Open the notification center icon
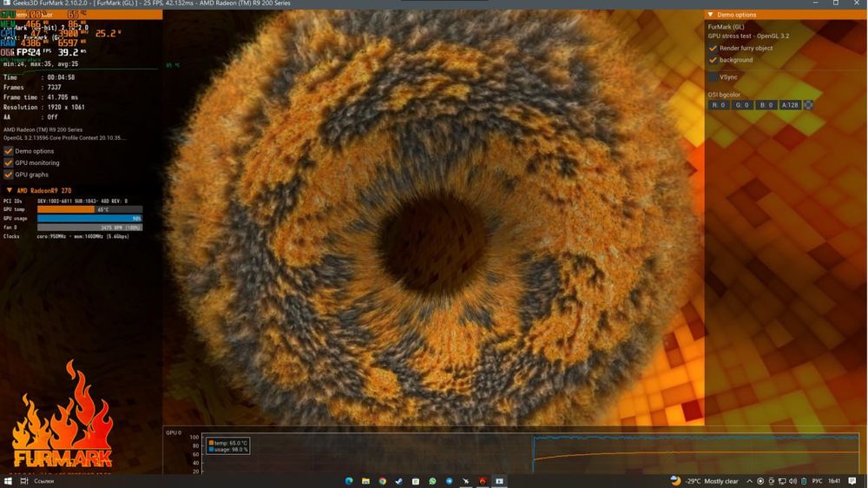Image resolution: width=868 pixels, height=488 pixels. pyautogui.click(x=852, y=481)
